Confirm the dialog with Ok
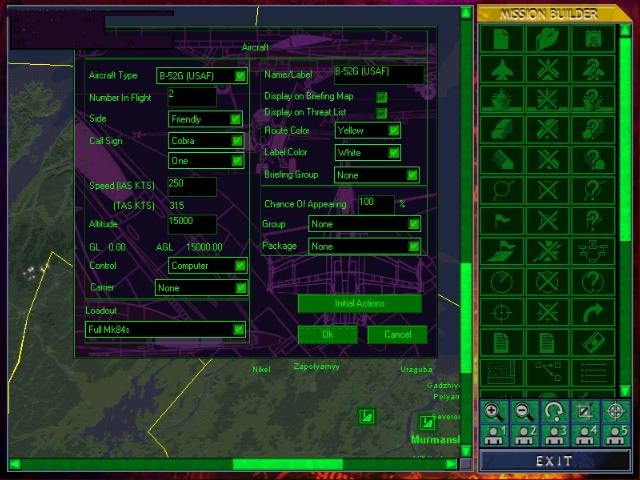This screenshot has width=640, height=480. pyautogui.click(x=327, y=335)
